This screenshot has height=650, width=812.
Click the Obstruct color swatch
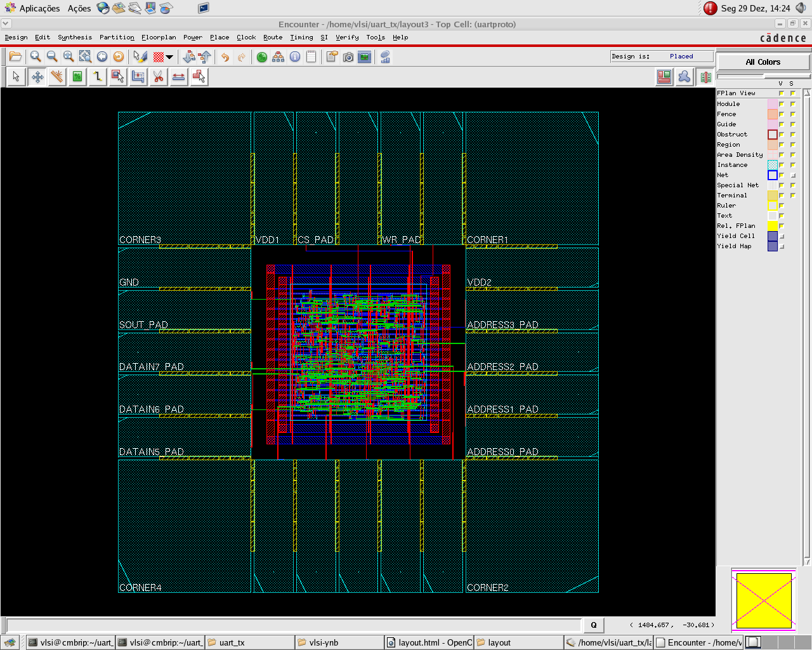pos(772,135)
